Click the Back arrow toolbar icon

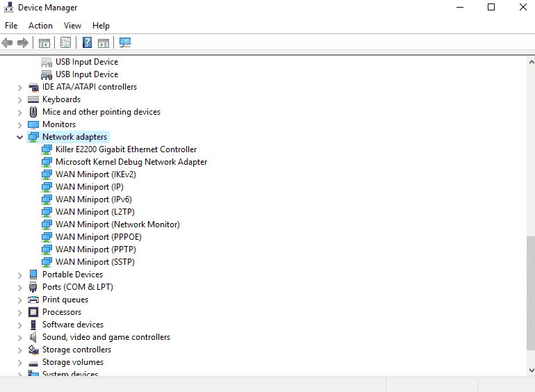coord(7,42)
